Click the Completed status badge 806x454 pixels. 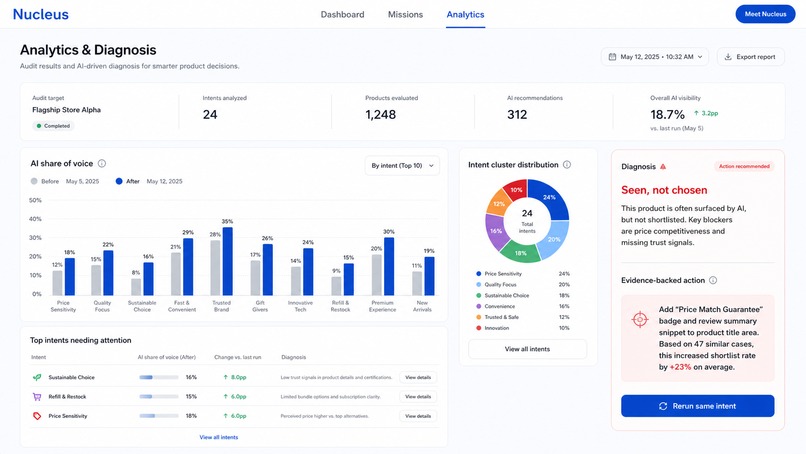tap(53, 126)
